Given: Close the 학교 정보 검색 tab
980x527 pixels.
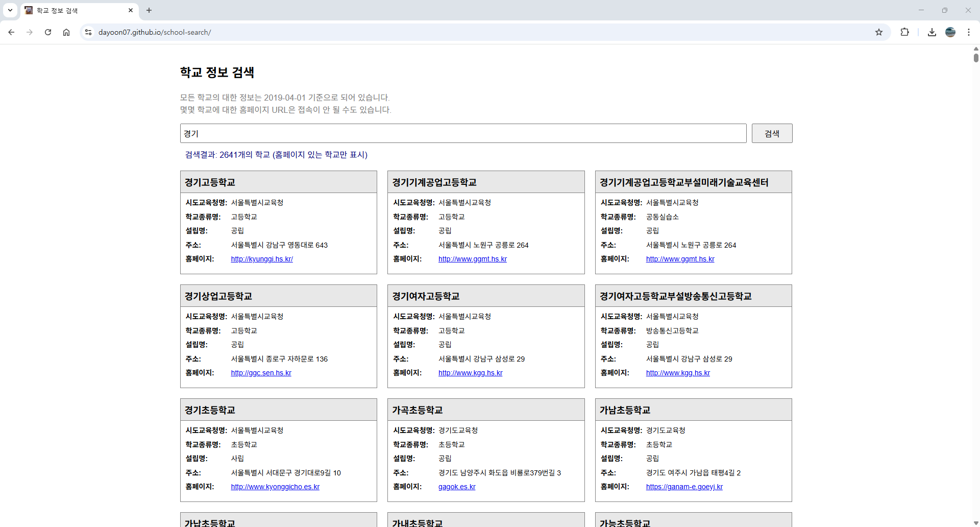Looking at the screenshot, I should pyautogui.click(x=131, y=10).
